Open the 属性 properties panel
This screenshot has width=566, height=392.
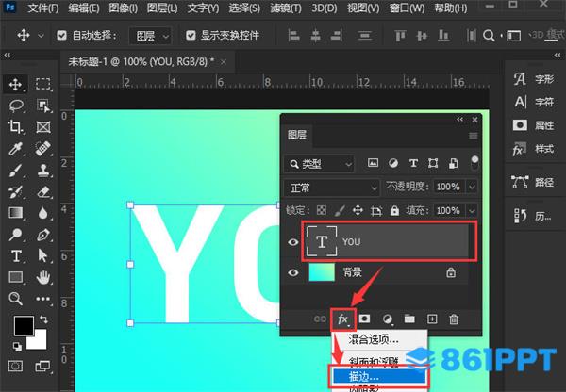coord(534,125)
